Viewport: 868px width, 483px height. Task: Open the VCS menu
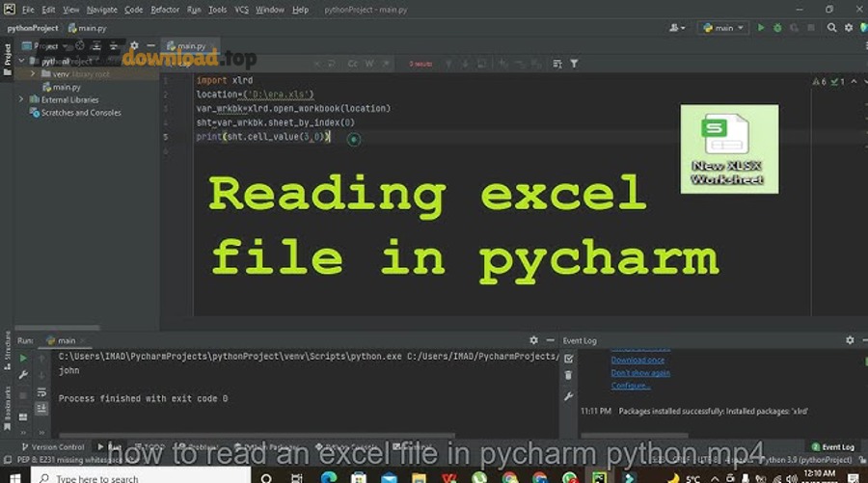[241, 10]
